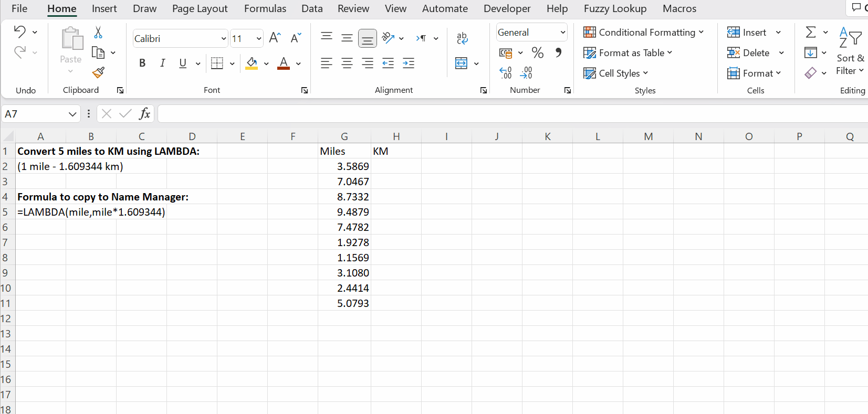
Task: Click the Increase Indent icon
Action: 409,63
